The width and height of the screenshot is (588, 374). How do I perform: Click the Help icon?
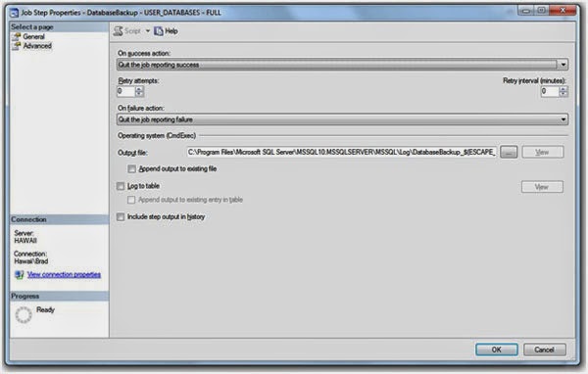158,31
